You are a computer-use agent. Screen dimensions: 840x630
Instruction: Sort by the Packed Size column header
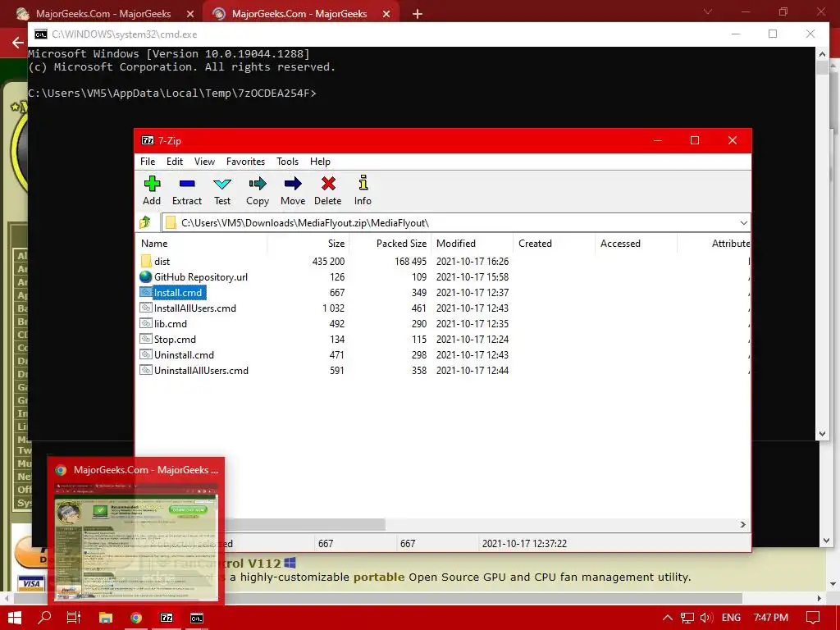click(390, 243)
